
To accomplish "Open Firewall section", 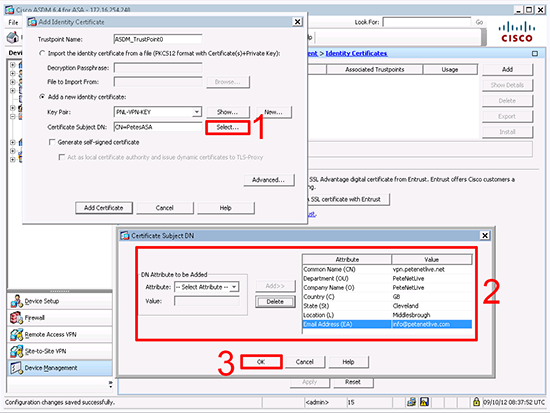I will click(x=60, y=318).
